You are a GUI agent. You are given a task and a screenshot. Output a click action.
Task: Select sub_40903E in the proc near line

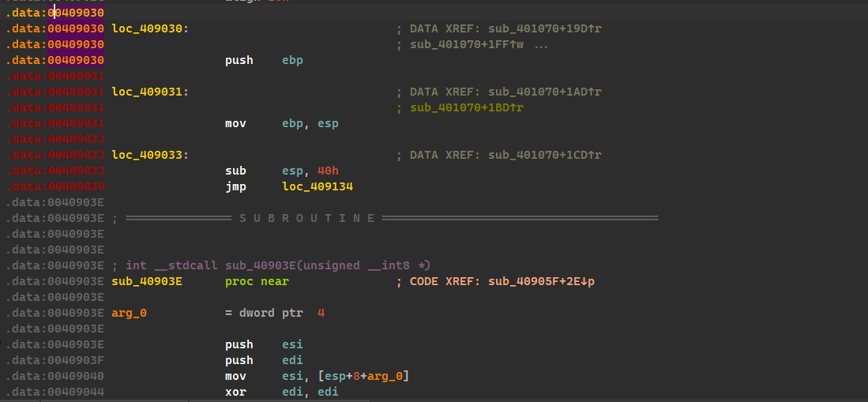[x=147, y=281]
